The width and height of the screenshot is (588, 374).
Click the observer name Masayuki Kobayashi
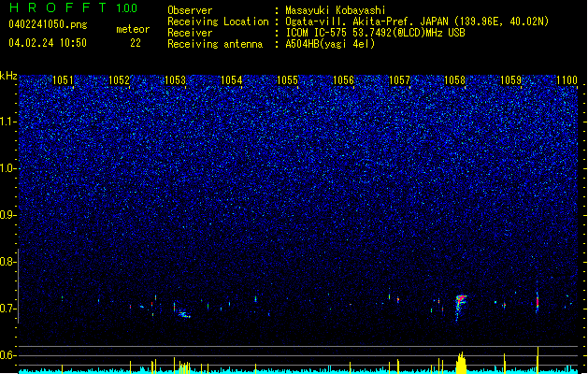coord(336,10)
